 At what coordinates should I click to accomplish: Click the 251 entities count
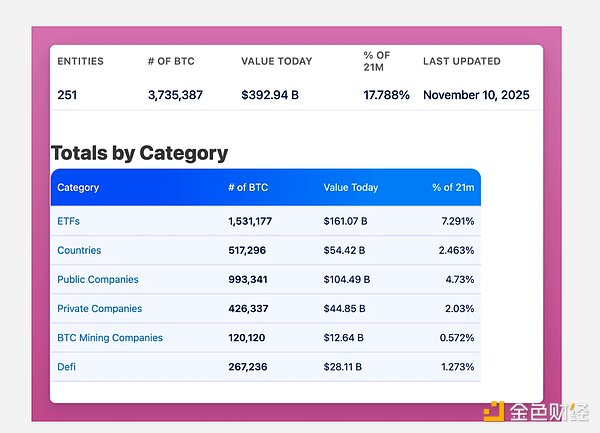pos(67,95)
